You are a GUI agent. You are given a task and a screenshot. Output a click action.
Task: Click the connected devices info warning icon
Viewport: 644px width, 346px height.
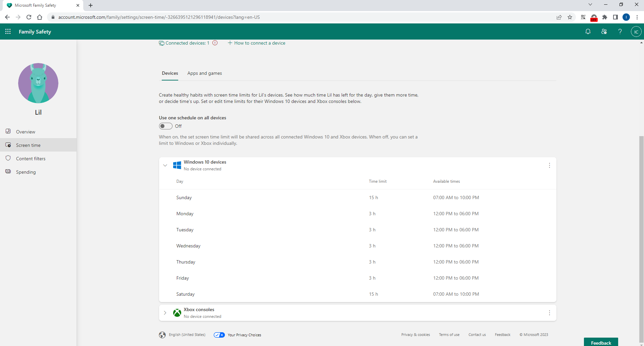point(215,43)
